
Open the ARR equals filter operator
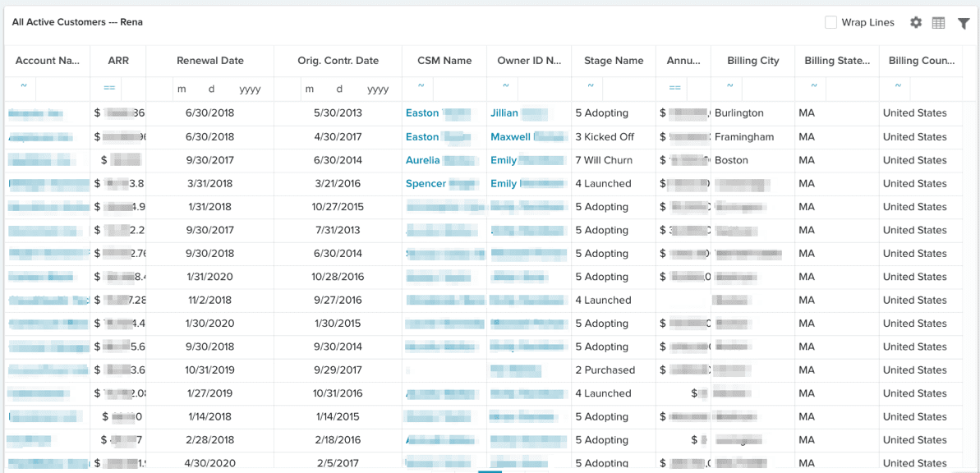(x=109, y=87)
